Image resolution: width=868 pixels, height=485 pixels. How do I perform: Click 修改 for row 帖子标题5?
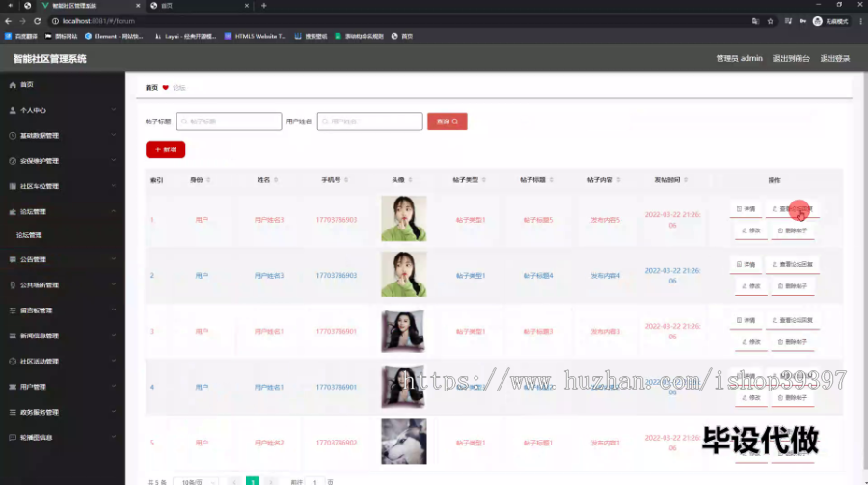click(x=751, y=230)
